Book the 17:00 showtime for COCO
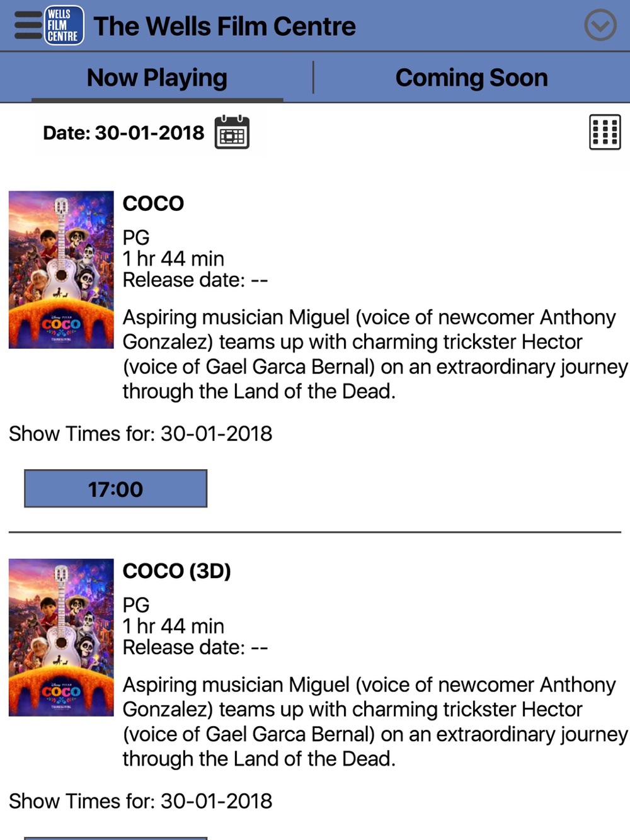Screen dimensions: 630x840 pos(115,489)
